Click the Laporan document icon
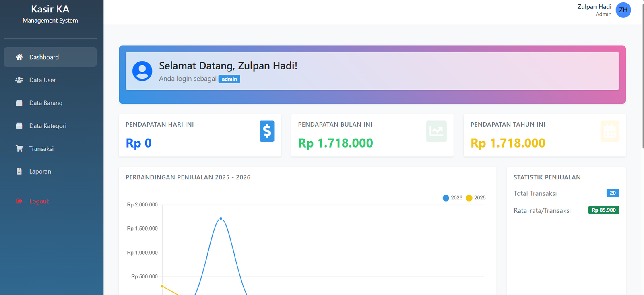The width and height of the screenshot is (644, 295). tap(19, 171)
